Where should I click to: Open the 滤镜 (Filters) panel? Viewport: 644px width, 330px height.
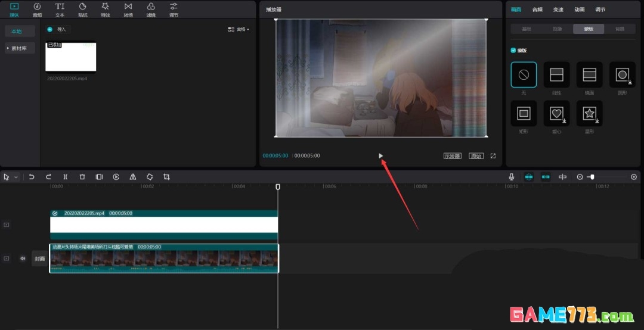coord(151,10)
